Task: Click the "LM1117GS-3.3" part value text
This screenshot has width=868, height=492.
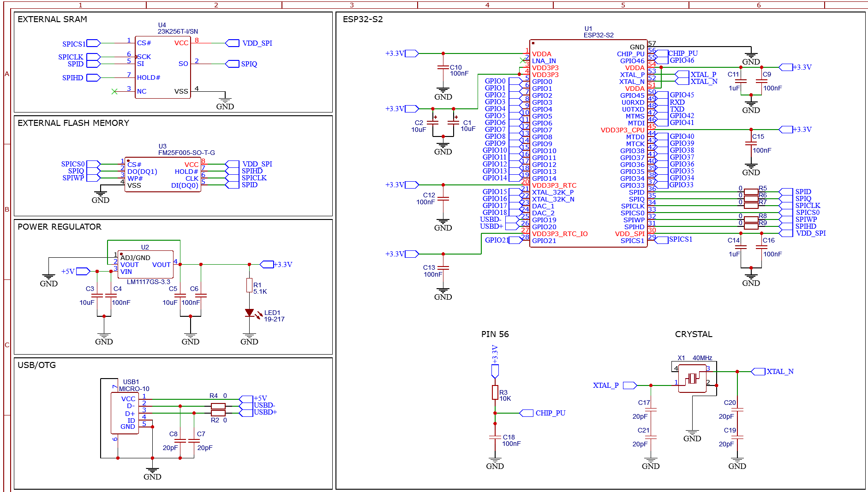Action: [149, 282]
